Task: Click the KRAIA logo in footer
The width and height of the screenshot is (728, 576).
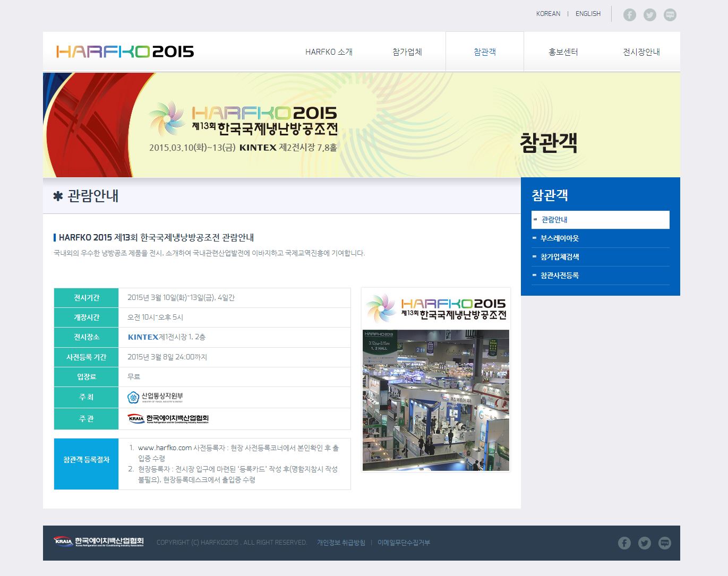Action: coord(98,542)
